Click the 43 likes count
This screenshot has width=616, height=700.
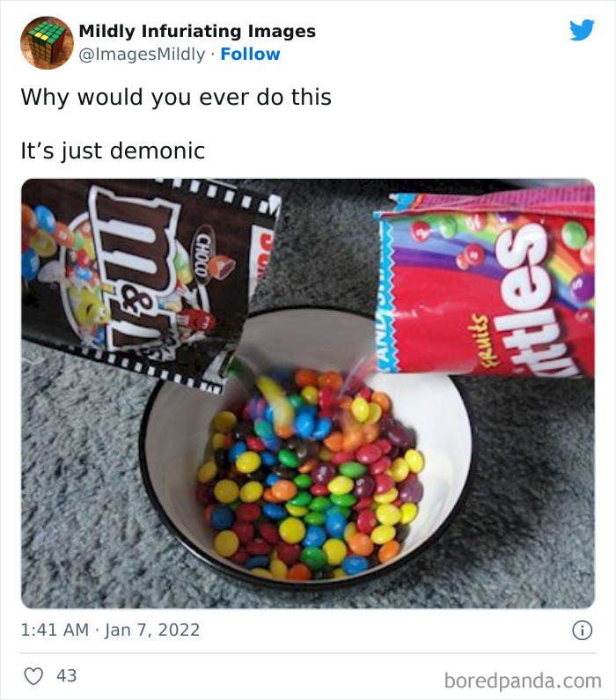click(67, 676)
